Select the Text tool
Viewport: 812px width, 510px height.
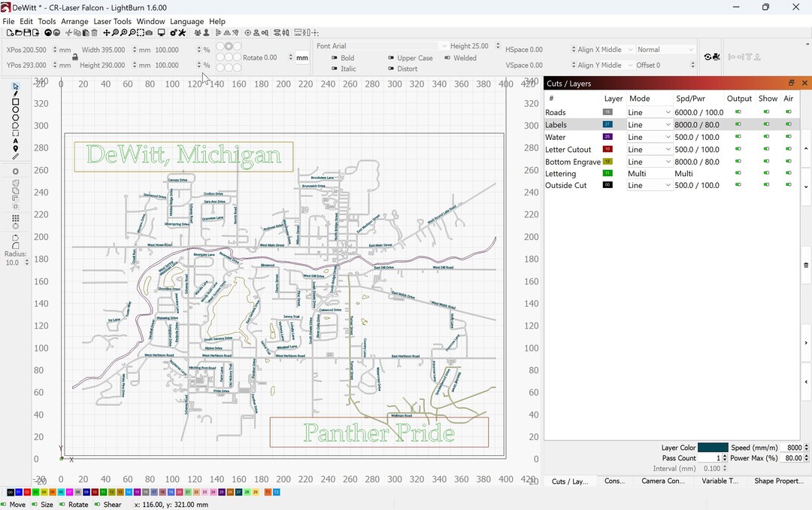click(x=15, y=141)
